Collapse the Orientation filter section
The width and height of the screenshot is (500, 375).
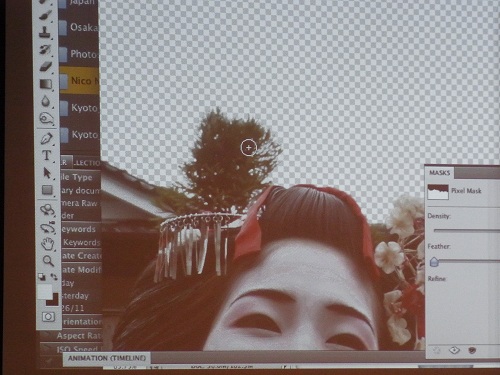(81, 322)
